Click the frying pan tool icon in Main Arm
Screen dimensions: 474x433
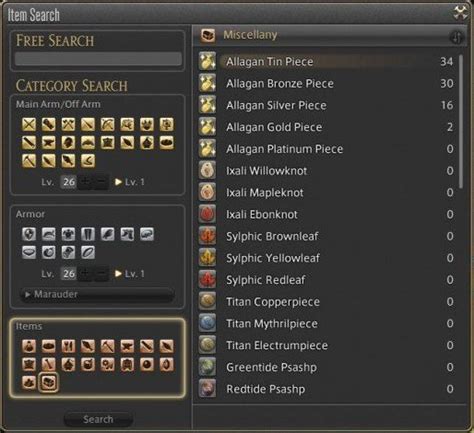point(167,143)
